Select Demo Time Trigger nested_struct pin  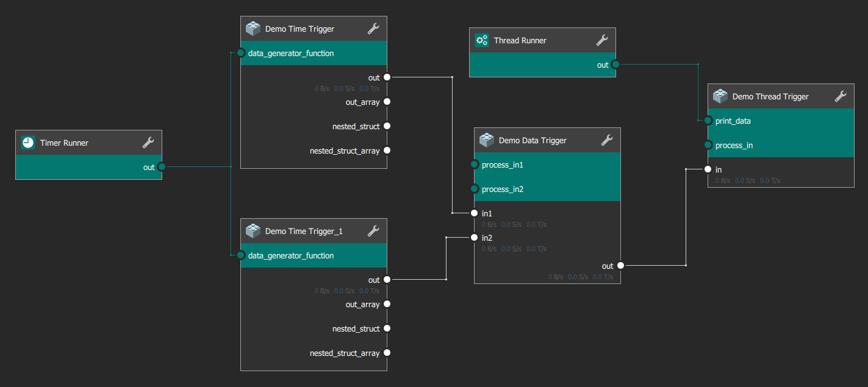[x=387, y=126]
